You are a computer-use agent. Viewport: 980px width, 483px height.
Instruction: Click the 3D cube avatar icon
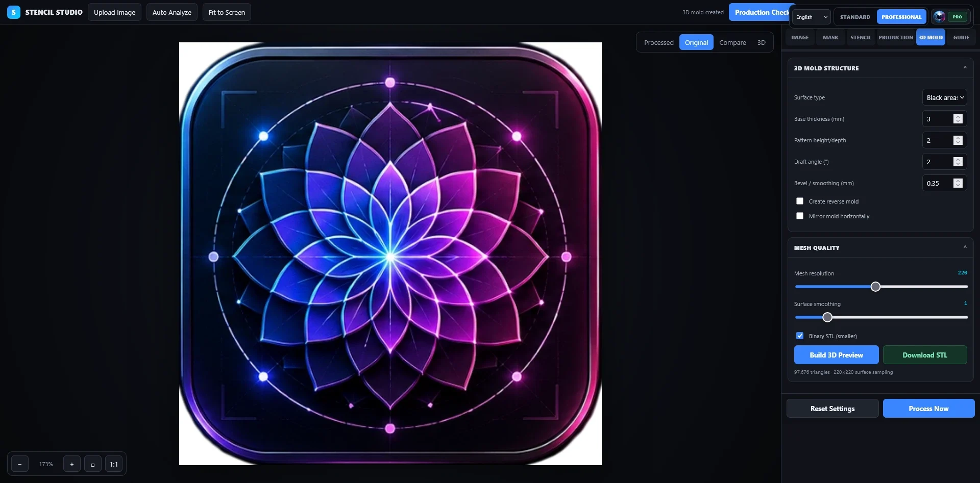coord(939,17)
